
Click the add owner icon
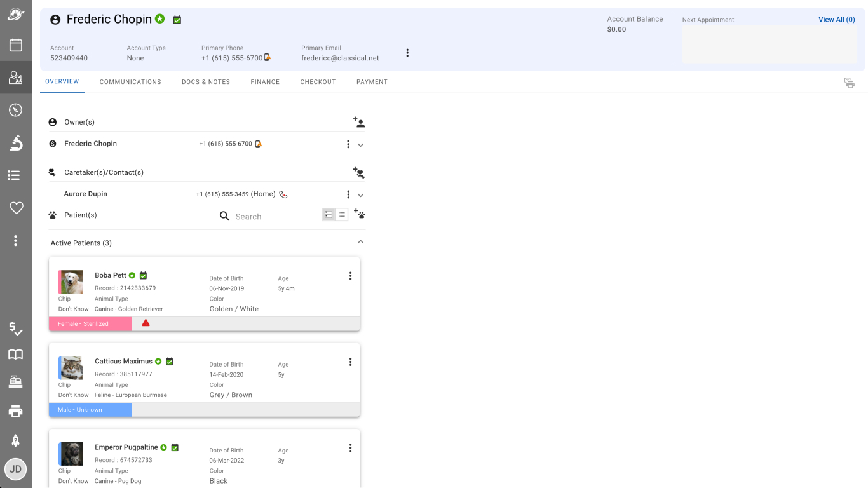pyautogui.click(x=359, y=122)
